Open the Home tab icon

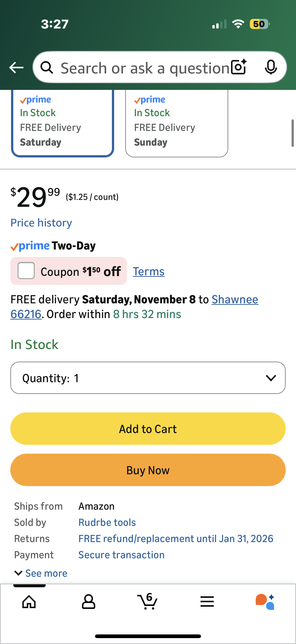(29, 602)
